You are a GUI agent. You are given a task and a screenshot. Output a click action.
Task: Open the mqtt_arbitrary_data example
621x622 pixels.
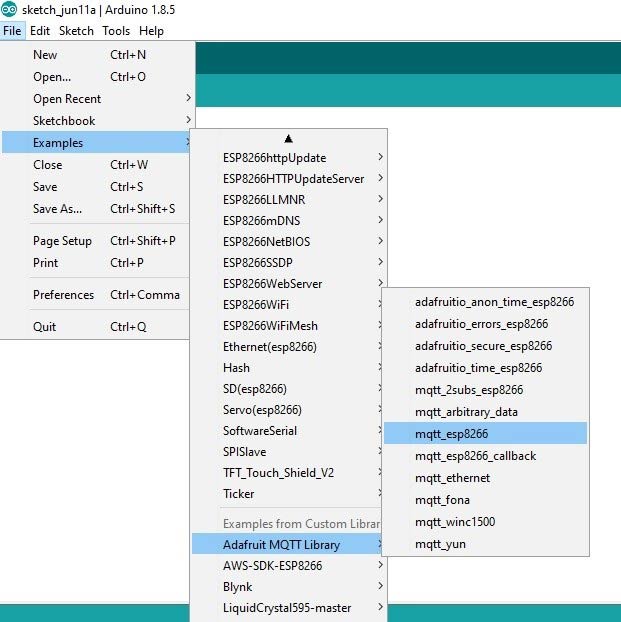(485, 412)
